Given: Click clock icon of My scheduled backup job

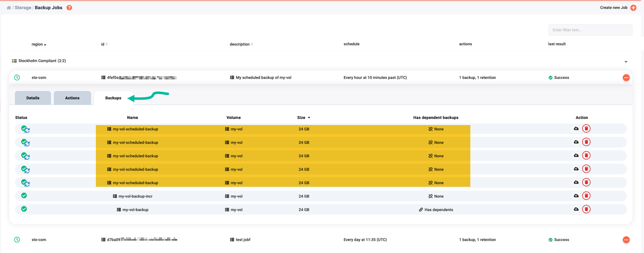Looking at the screenshot, I should pos(17,77).
